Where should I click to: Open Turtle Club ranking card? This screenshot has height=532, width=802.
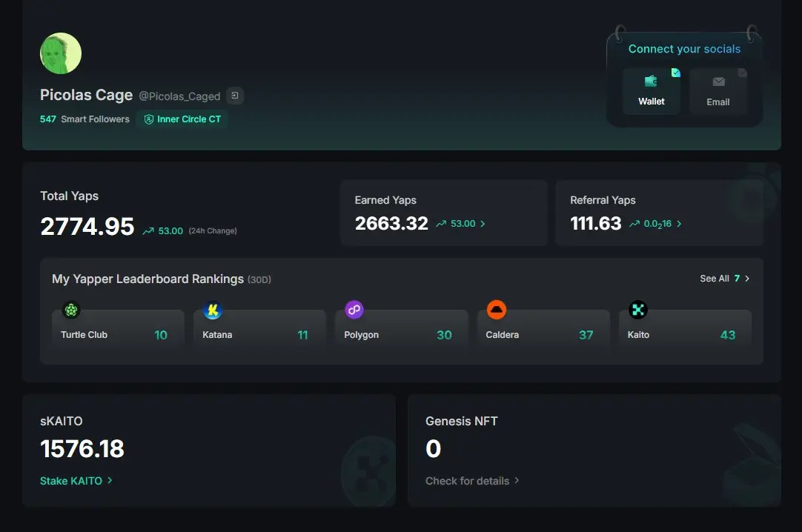(x=118, y=330)
